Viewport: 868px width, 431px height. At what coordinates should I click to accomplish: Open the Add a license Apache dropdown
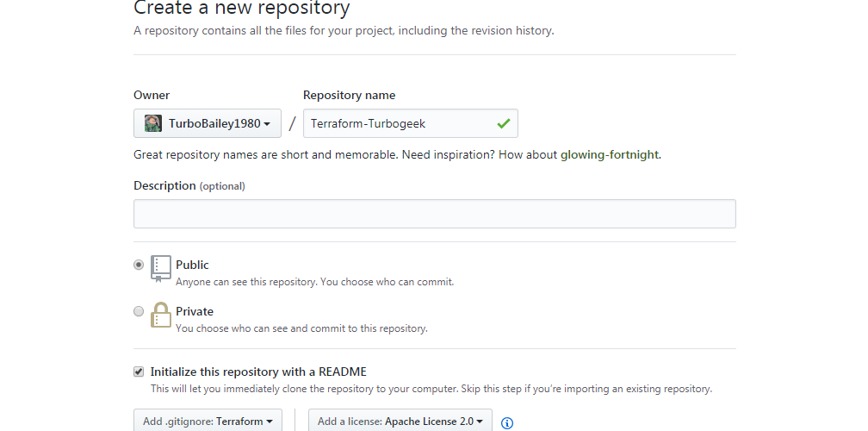tap(400, 421)
